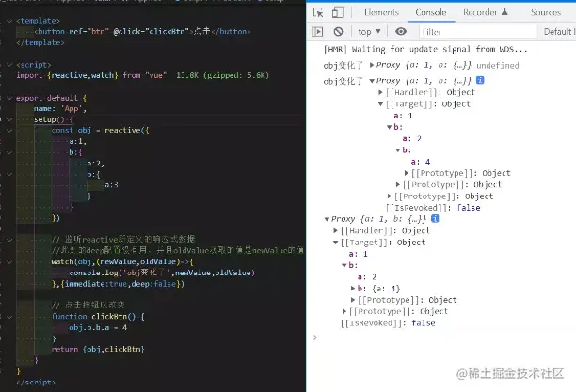The image size is (576, 392).
Task: Fold the const obj reactive declaration
Action: click(9, 131)
